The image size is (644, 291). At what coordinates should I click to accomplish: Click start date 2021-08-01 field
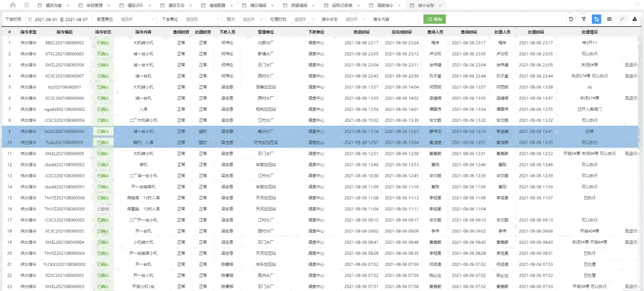coord(46,19)
